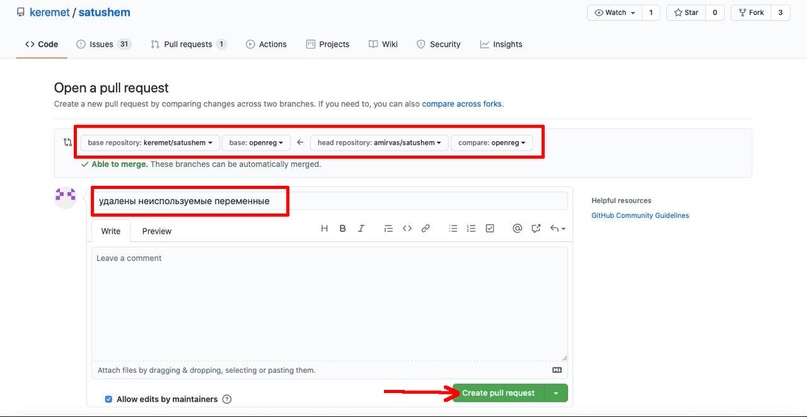Insert a numbered list
Screen dimensions: 807x417
click(x=471, y=229)
